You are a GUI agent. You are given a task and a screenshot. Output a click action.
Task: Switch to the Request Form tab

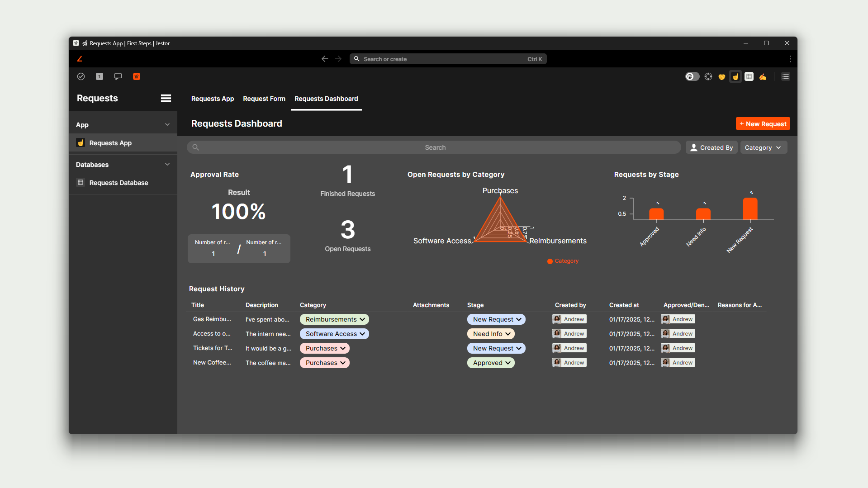[264, 99]
